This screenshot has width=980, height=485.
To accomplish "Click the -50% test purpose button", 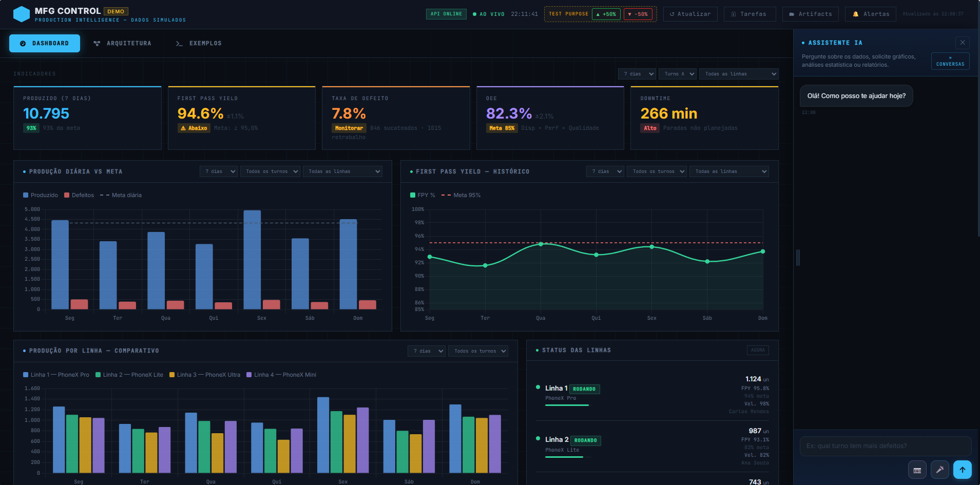I will click(x=638, y=14).
